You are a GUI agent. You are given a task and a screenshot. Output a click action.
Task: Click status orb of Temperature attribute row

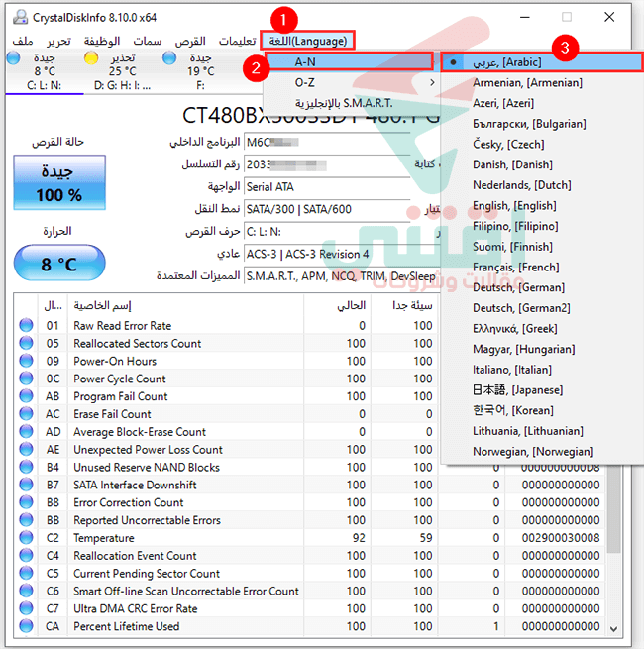(x=26, y=538)
